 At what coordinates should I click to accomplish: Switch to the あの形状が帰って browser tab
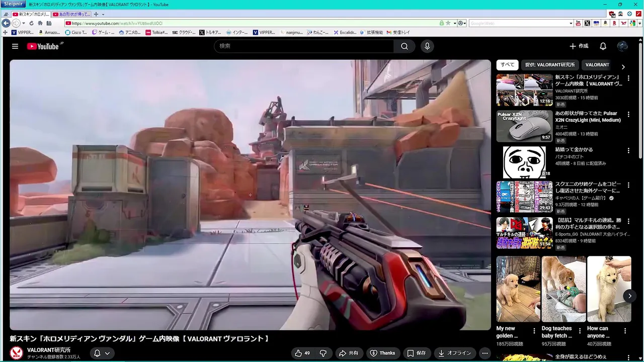(71, 14)
